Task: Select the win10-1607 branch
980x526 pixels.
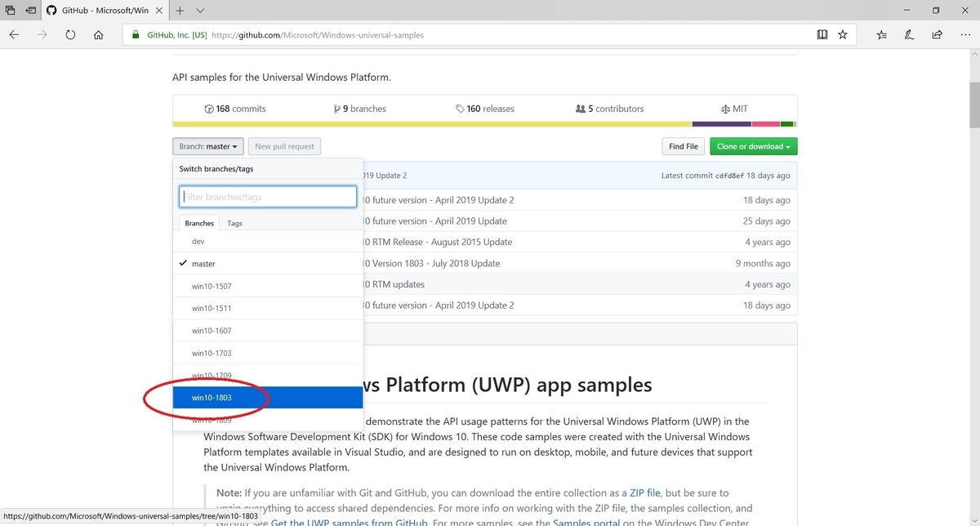Action: [268, 331]
